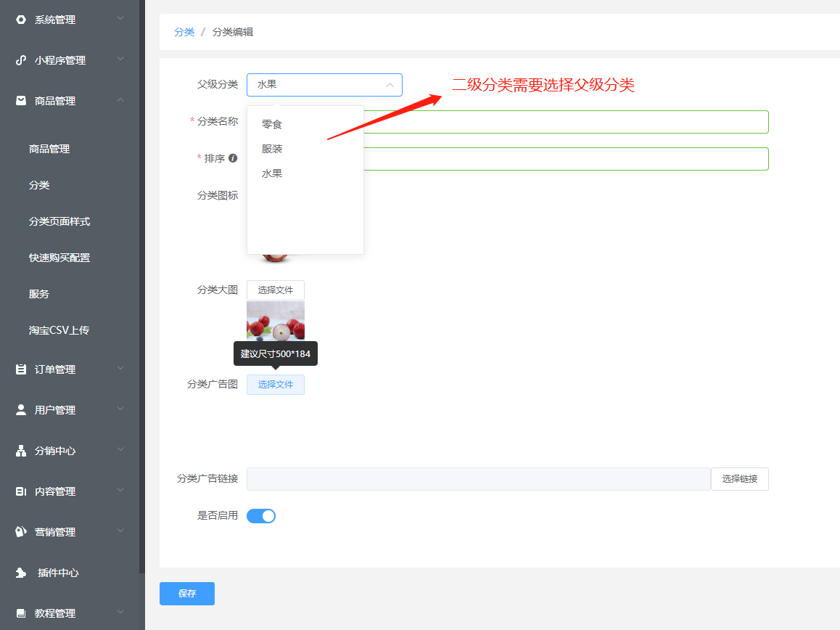Open the 商品管理 submenu item

pos(49,149)
